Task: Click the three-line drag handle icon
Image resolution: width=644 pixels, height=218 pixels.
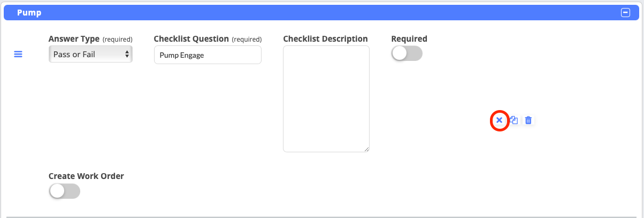Action: pyautogui.click(x=18, y=54)
